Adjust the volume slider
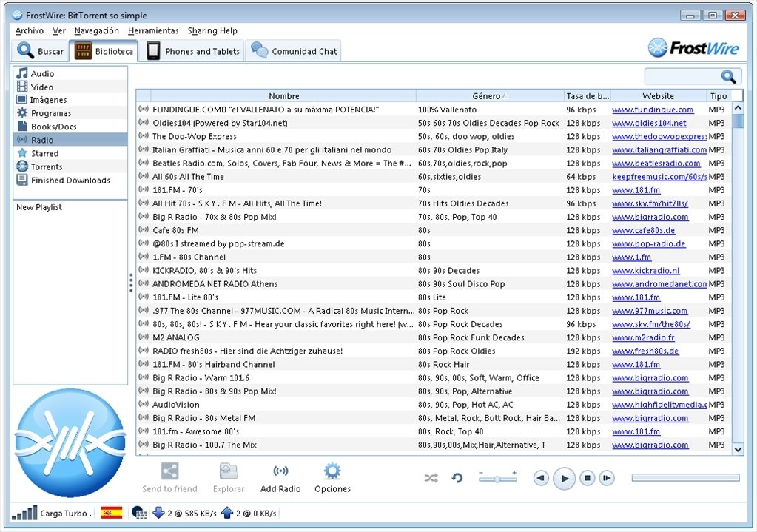This screenshot has height=532, width=757. 498,479
